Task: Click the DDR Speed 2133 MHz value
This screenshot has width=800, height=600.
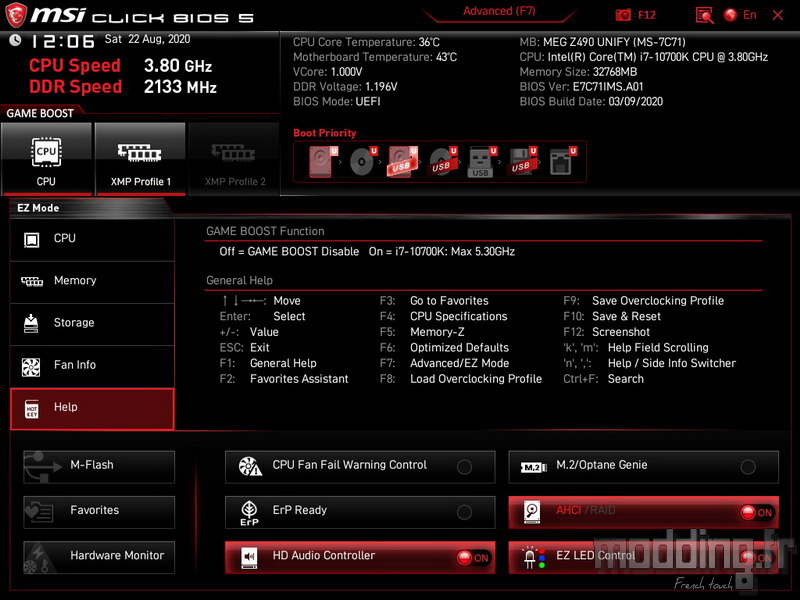Action: tap(180, 87)
